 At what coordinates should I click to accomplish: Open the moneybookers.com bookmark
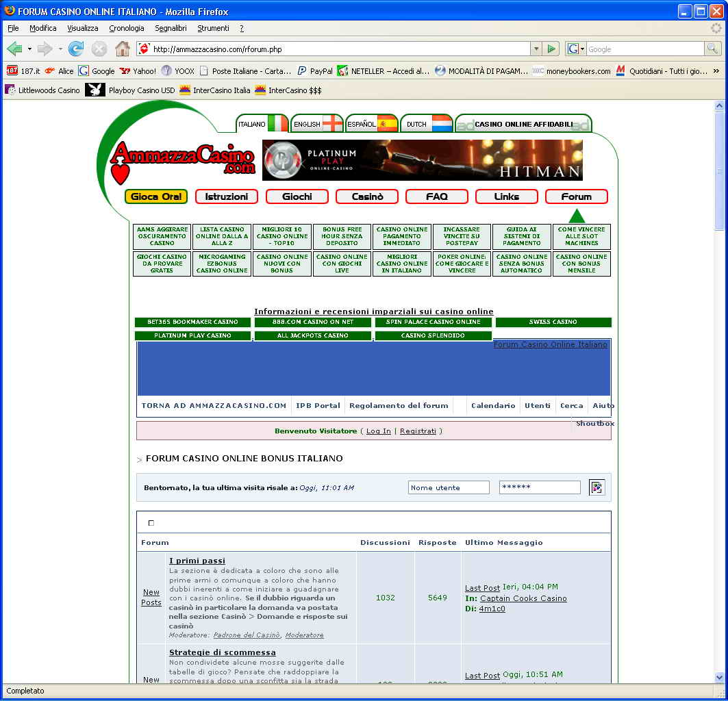coord(572,71)
